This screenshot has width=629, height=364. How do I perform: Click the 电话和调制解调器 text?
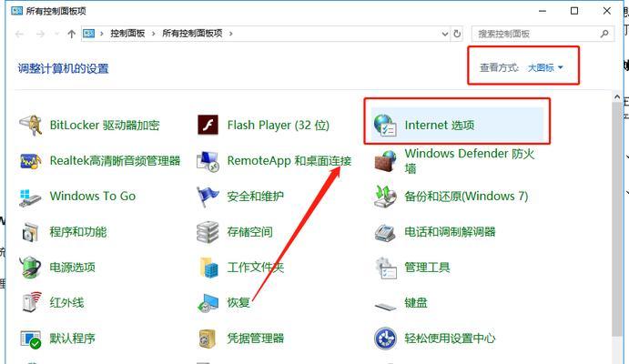tap(450, 232)
